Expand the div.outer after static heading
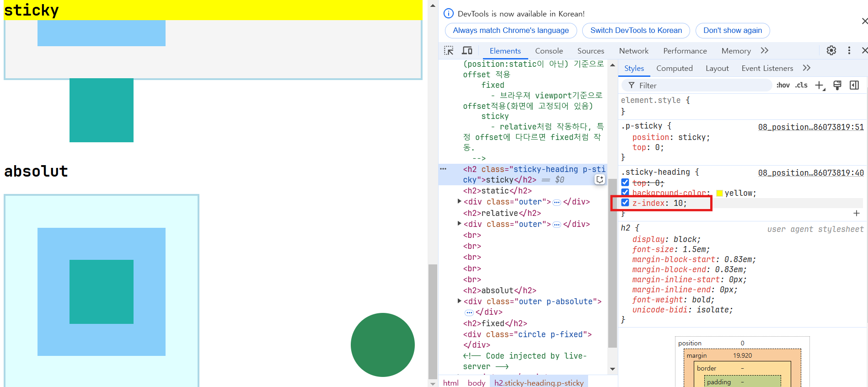 (460, 201)
